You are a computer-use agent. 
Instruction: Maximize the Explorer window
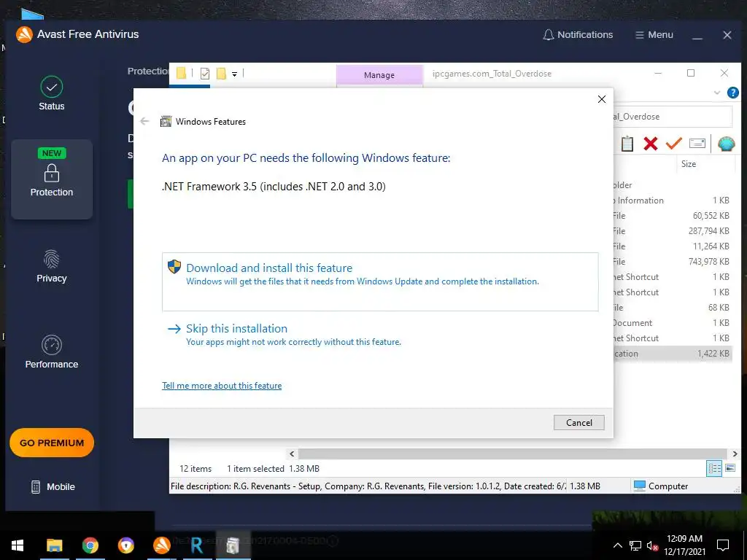691,73
